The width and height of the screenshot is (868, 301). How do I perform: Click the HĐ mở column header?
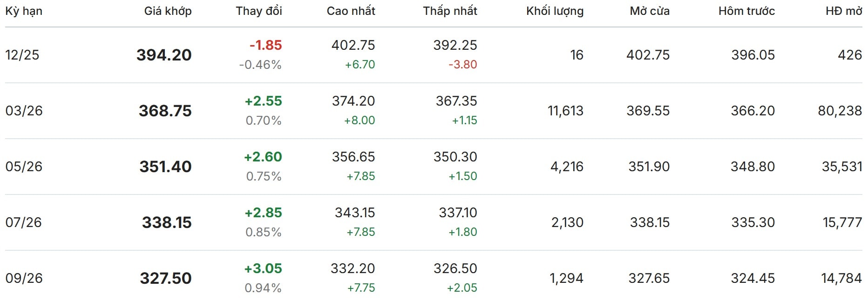click(x=843, y=11)
